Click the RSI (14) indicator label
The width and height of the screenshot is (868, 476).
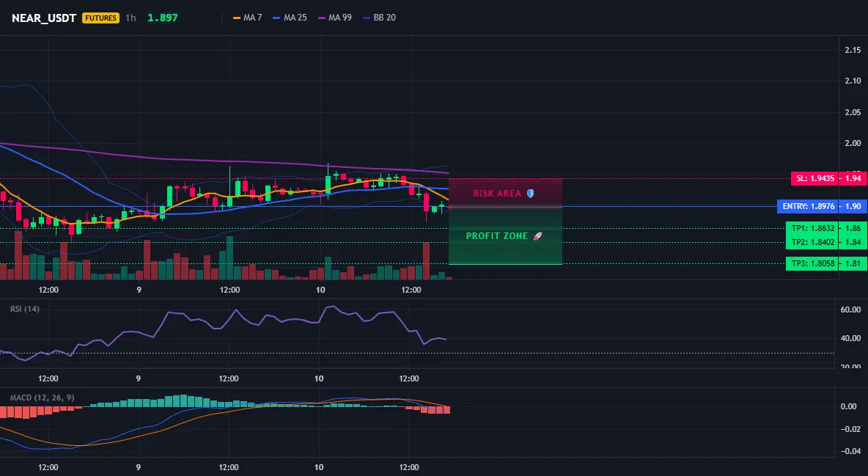[25, 309]
